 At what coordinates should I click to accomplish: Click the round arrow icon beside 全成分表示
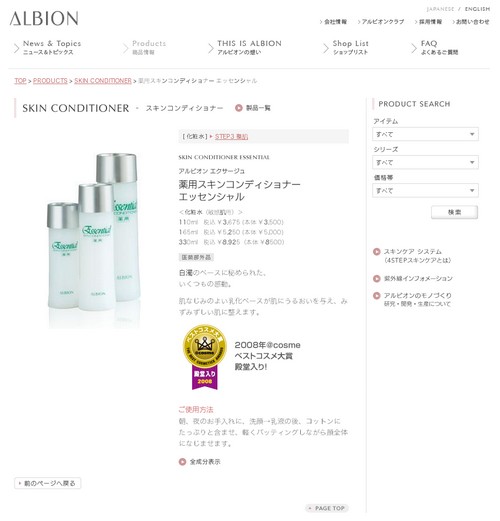click(182, 462)
